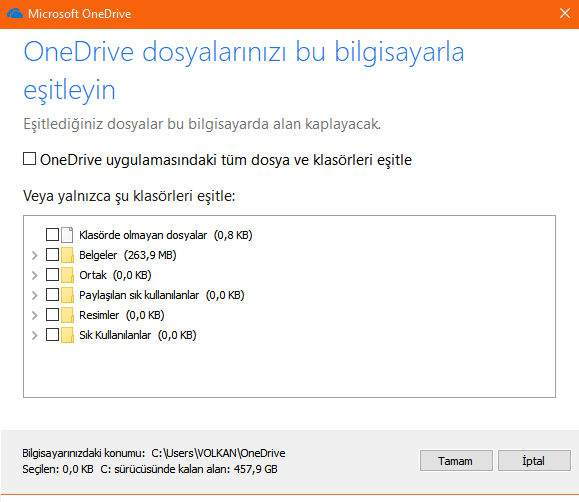The height and width of the screenshot is (502, 579).
Task: Check the Klasörde olmayan dosyalar checkbox
Action: (x=52, y=234)
